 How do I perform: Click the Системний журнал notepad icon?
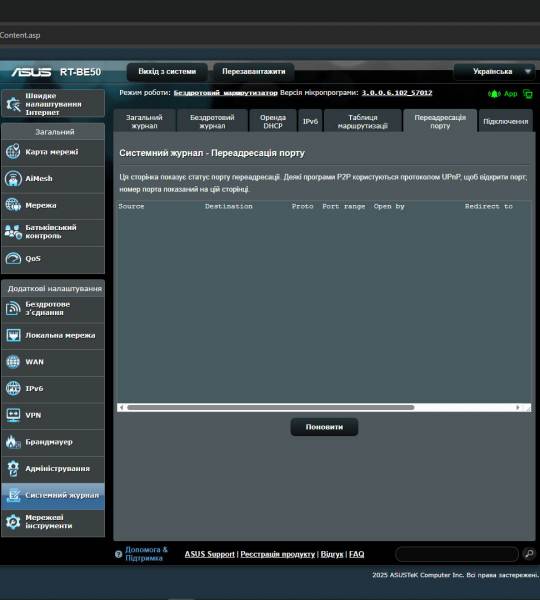(x=13, y=495)
